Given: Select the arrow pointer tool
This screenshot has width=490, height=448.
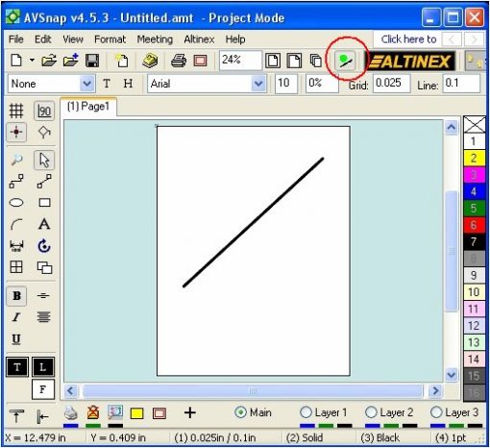Looking at the screenshot, I should click(x=44, y=160).
